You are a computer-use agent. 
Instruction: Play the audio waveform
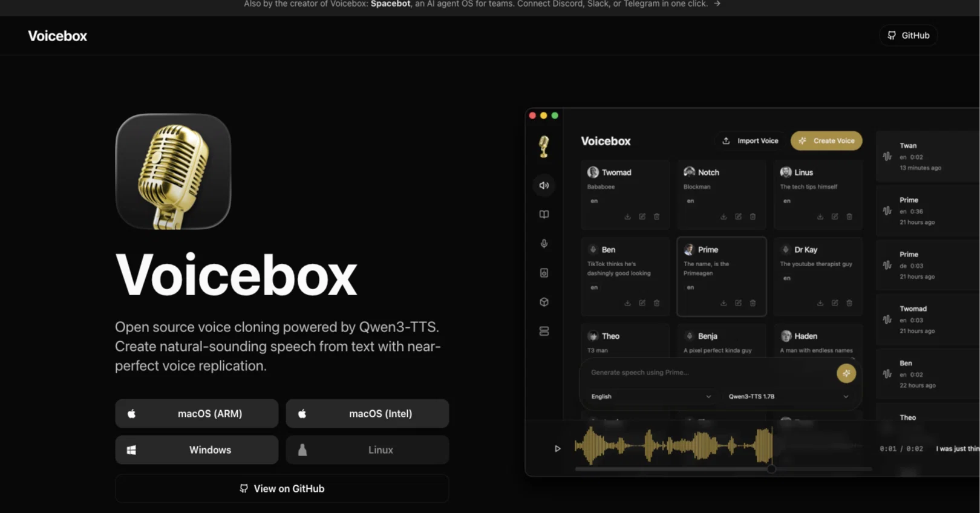click(x=557, y=448)
